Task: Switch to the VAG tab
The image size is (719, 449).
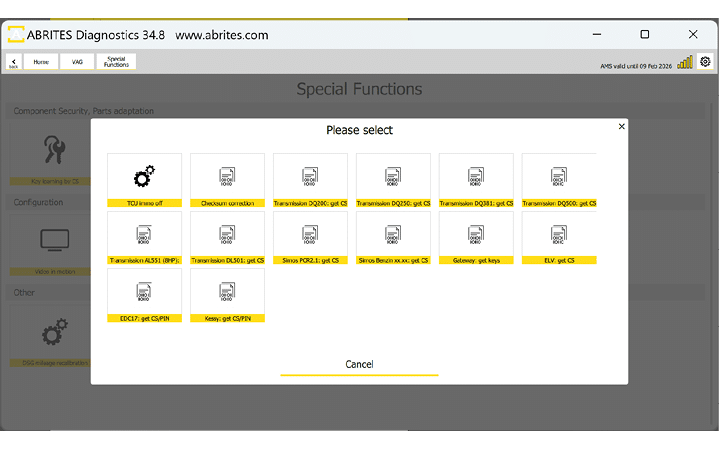Action: click(x=77, y=62)
